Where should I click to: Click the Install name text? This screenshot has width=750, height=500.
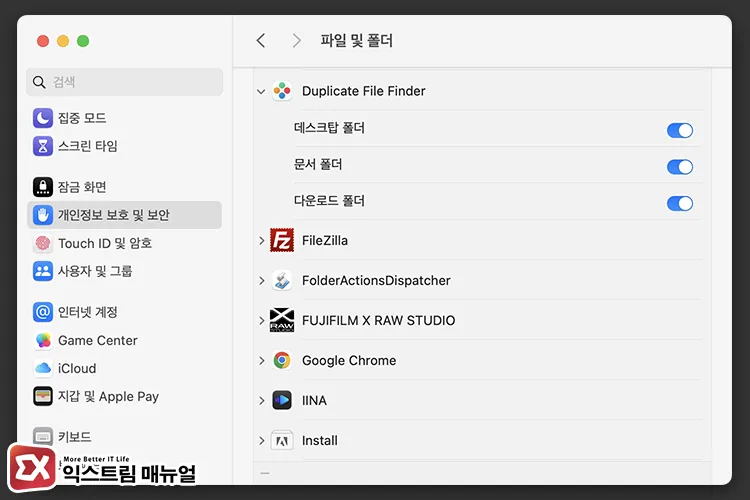pos(320,440)
